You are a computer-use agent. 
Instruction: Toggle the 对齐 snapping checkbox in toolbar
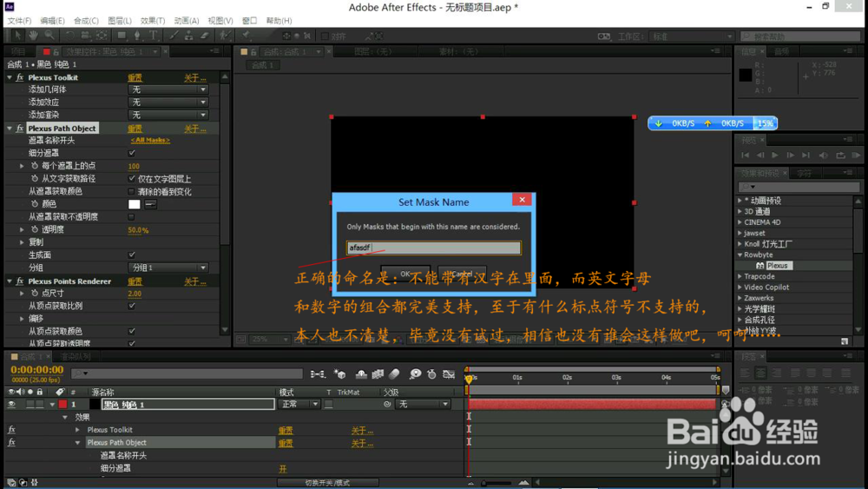click(325, 36)
